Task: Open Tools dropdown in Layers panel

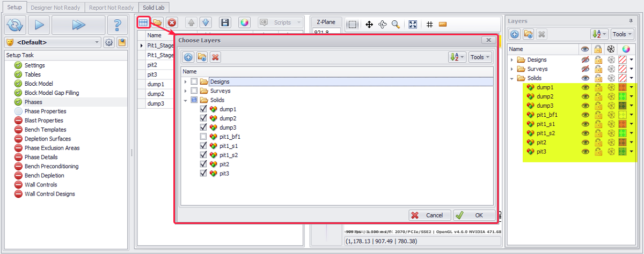Action: (x=621, y=34)
